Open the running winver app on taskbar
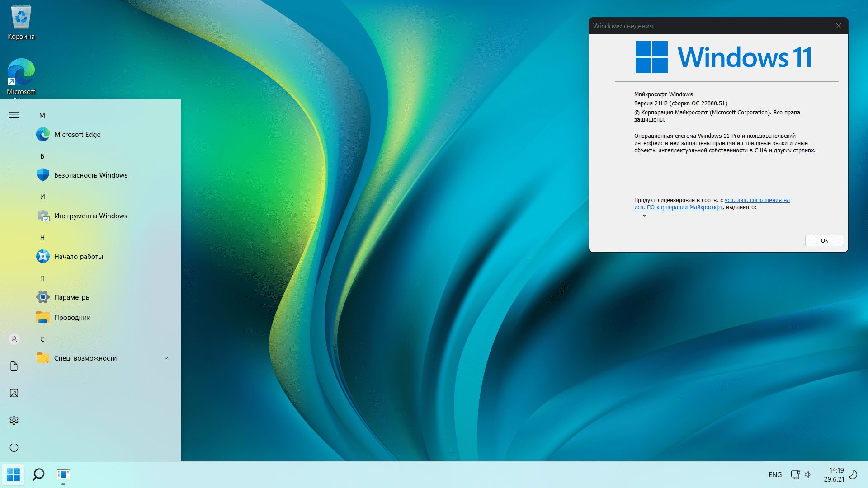Screen dimensions: 868x488 point(63,474)
